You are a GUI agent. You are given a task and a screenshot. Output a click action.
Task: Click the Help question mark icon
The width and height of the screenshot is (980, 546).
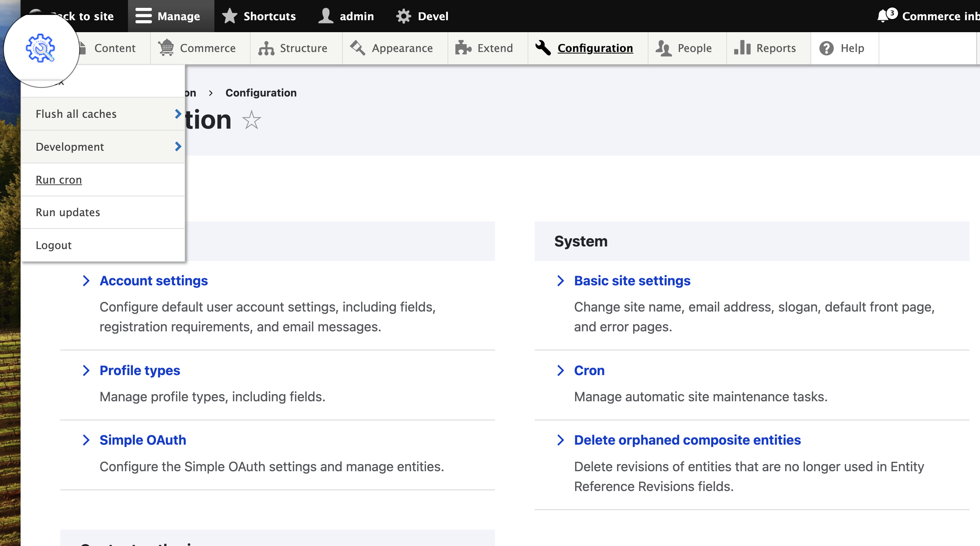click(826, 48)
